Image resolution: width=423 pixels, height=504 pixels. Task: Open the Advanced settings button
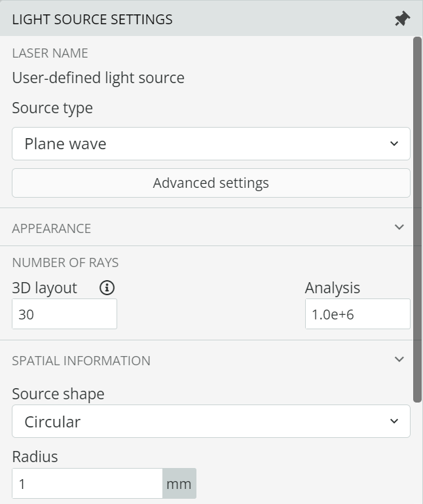[211, 183]
